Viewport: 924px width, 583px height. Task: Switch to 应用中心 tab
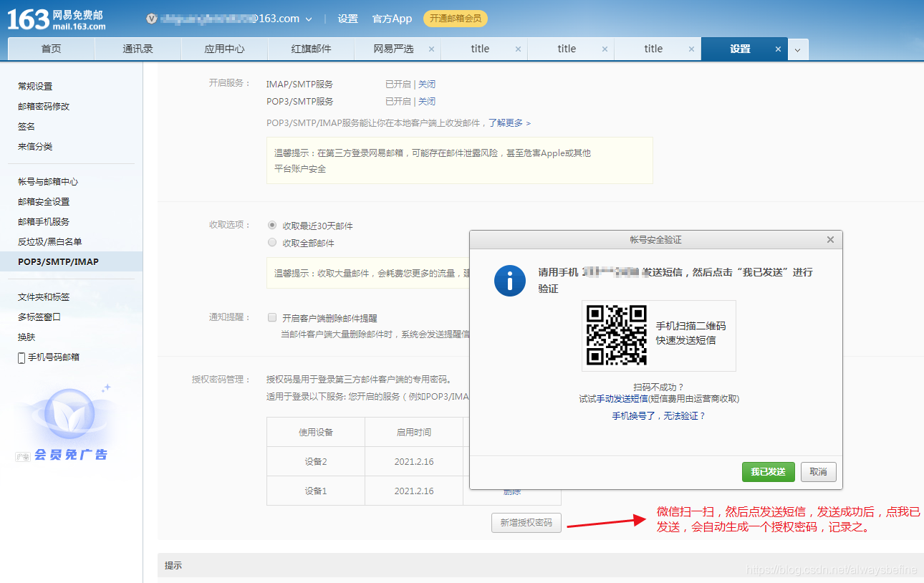(x=224, y=49)
